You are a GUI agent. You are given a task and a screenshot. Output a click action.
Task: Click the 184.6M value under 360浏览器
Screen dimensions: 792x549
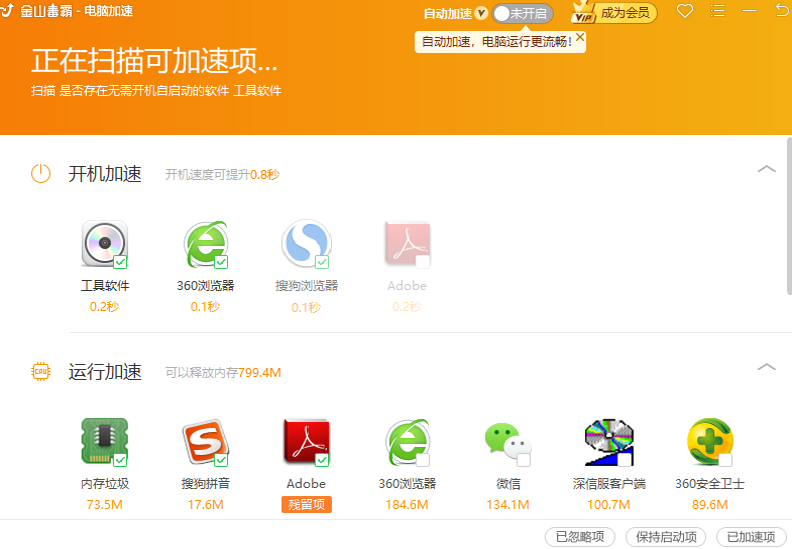click(407, 505)
